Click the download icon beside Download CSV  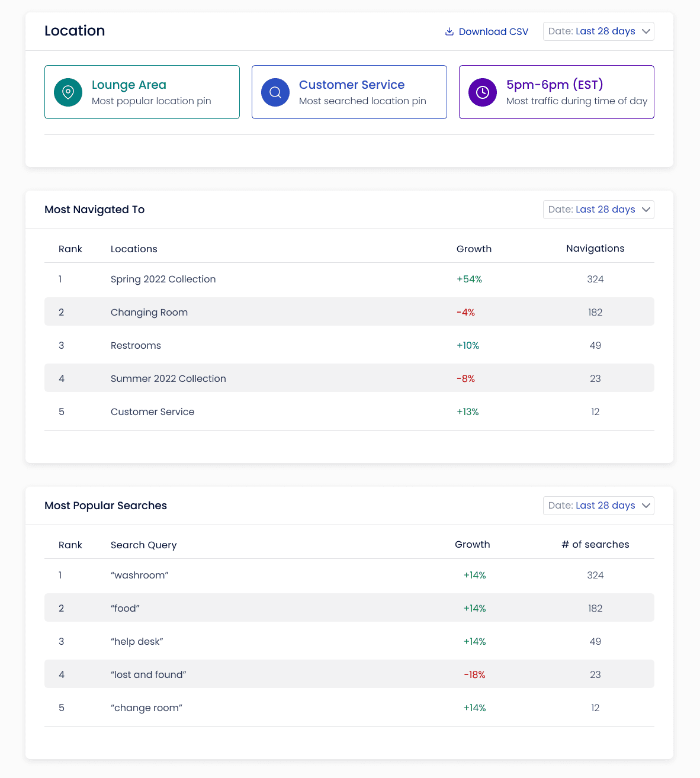tap(449, 31)
